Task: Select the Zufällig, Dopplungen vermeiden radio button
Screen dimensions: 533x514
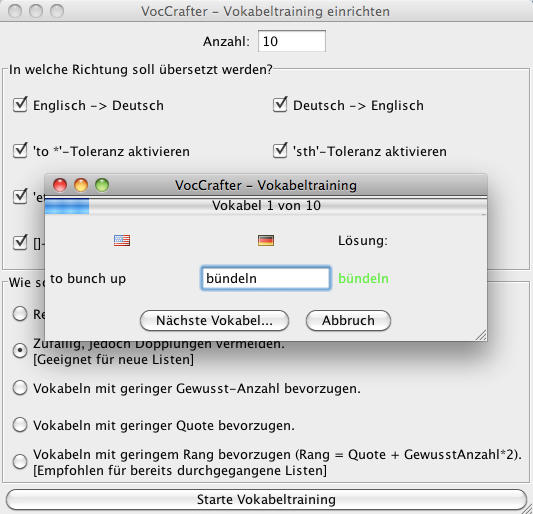Action: pos(20,350)
